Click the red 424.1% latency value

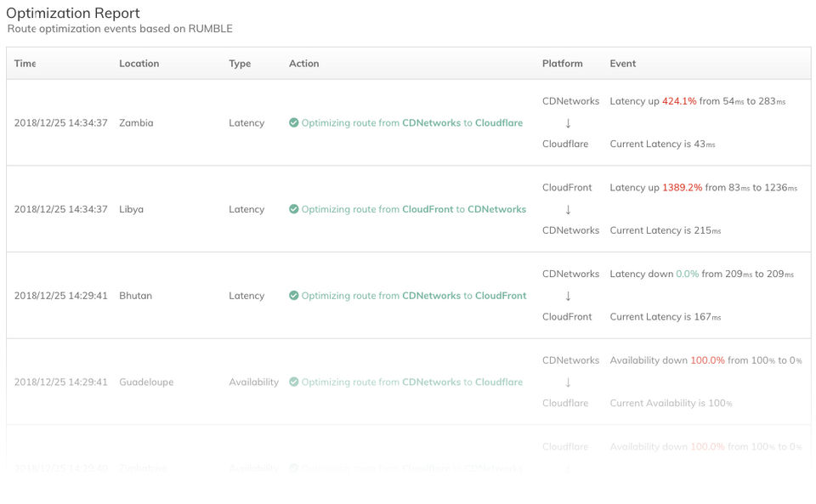click(x=679, y=101)
